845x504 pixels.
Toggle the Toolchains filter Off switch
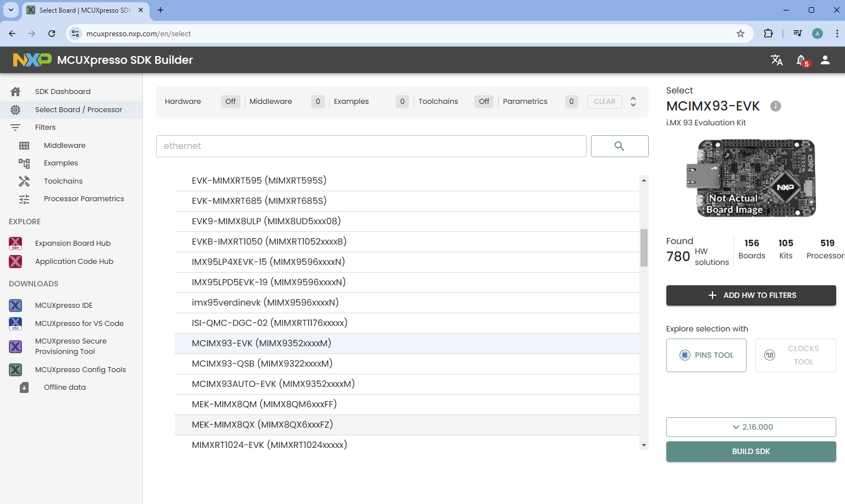[484, 102]
